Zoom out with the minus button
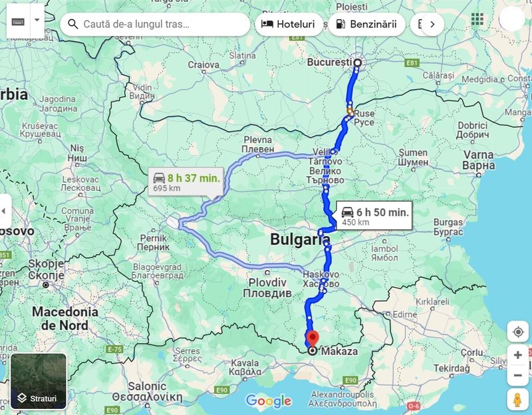This screenshot has width=532, height=415. [x=518, y=375]
